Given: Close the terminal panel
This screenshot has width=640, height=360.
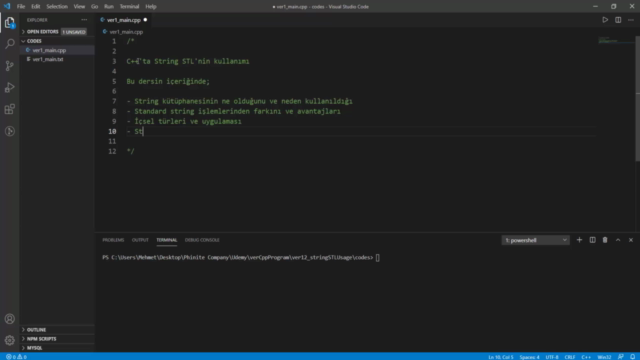Looking at the screenshot, I should pos(631,240).
